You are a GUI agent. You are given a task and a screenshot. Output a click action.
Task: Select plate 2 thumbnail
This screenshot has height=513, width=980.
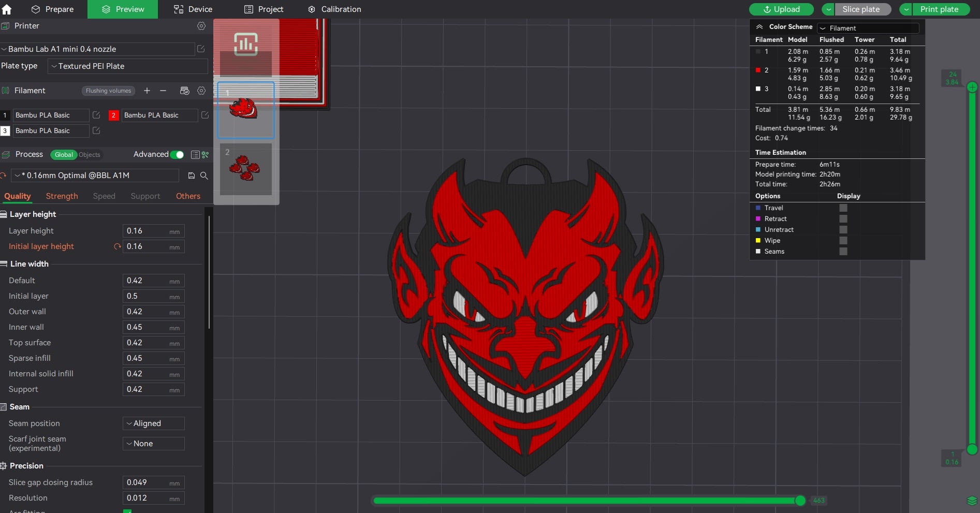(x=246, y=169)
